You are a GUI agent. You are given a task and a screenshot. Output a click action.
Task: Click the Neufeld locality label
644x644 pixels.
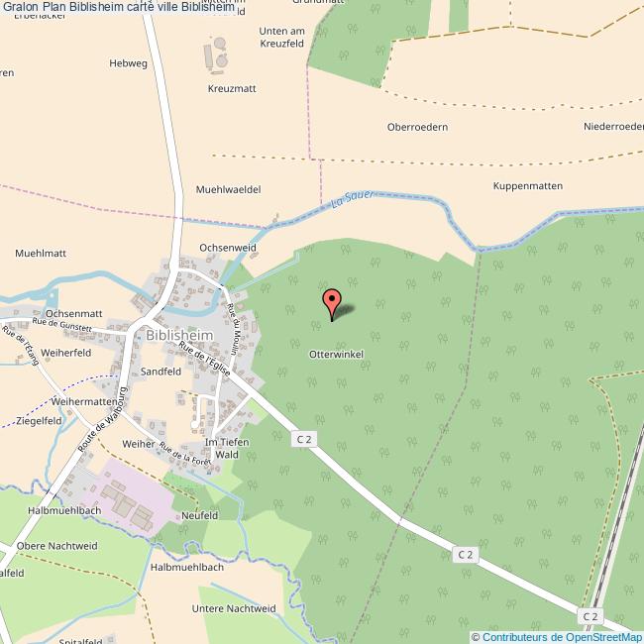tap(199, 515)
